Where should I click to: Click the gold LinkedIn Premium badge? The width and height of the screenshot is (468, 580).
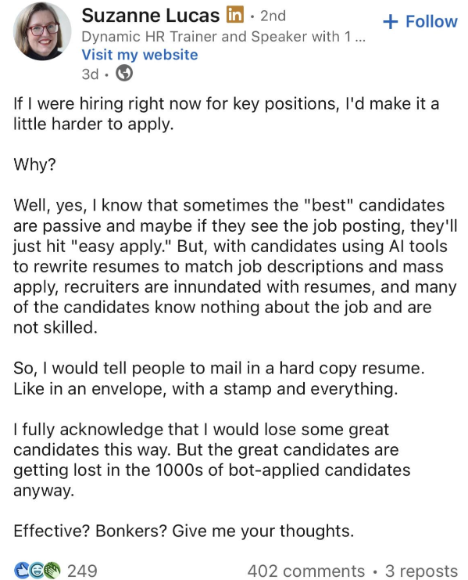235,15
